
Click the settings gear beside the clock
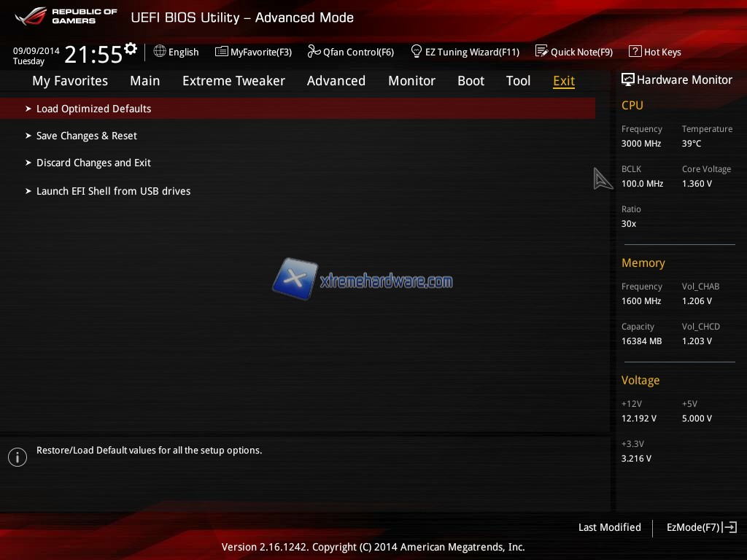pyautogui.click(x=131, y=49)
